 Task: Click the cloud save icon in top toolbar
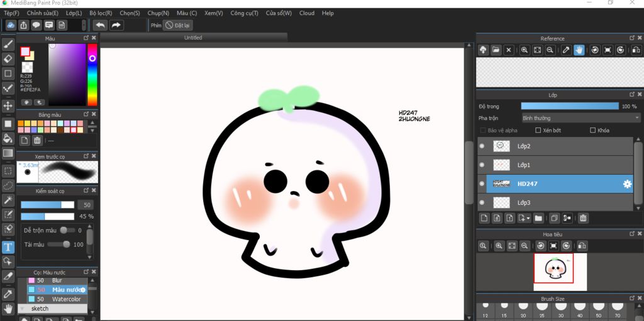point(11,26)
